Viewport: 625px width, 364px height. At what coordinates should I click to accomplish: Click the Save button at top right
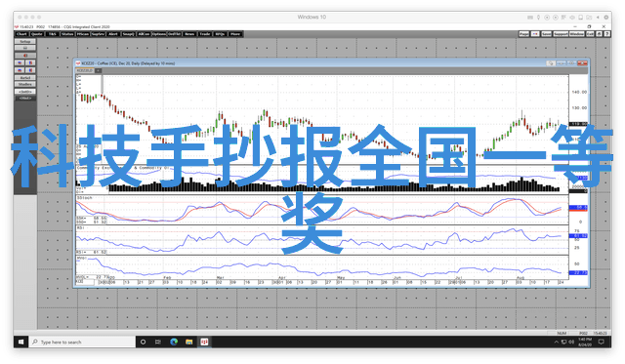click(x=547, y=34)
